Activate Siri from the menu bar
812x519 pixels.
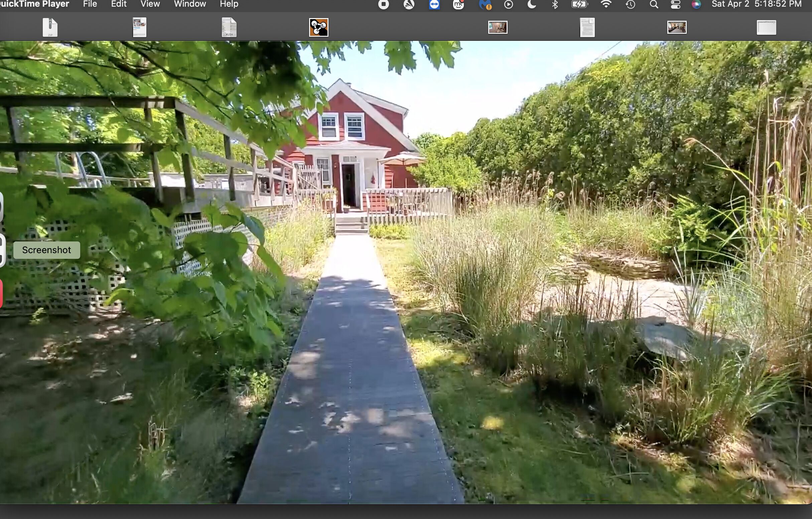click(x=696, y=4)
